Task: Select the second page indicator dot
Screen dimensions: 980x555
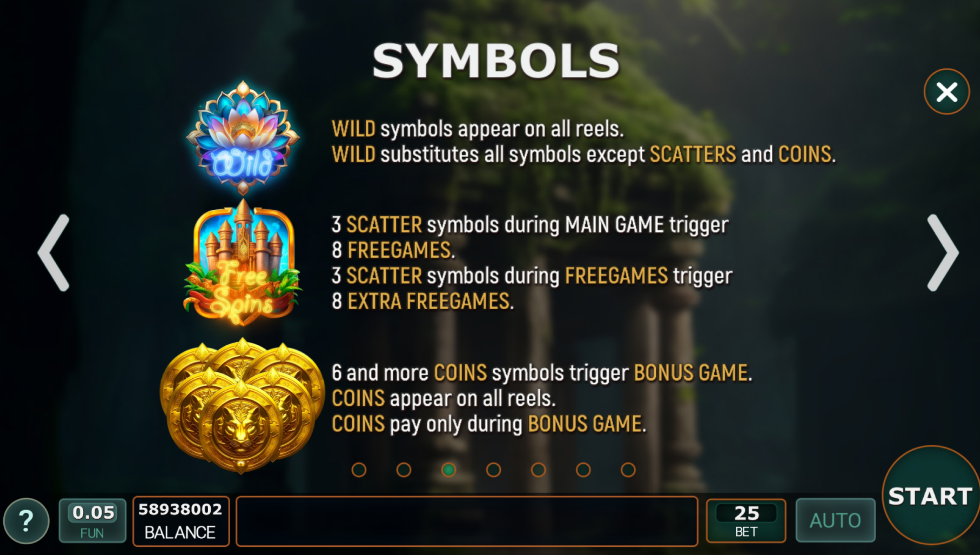Action: click(404, 470)
